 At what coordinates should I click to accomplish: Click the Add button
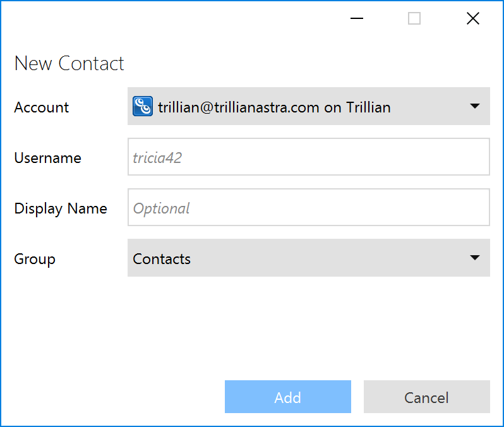tap(287, 397)
